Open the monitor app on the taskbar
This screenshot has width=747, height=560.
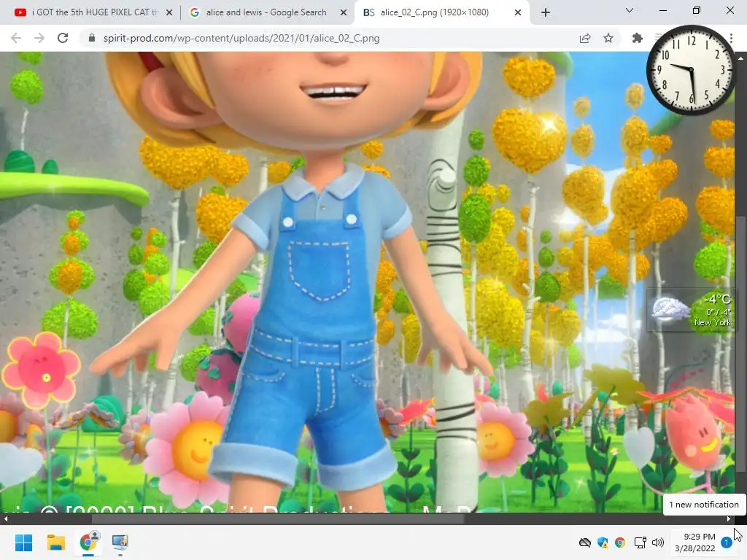coord(120,542)
